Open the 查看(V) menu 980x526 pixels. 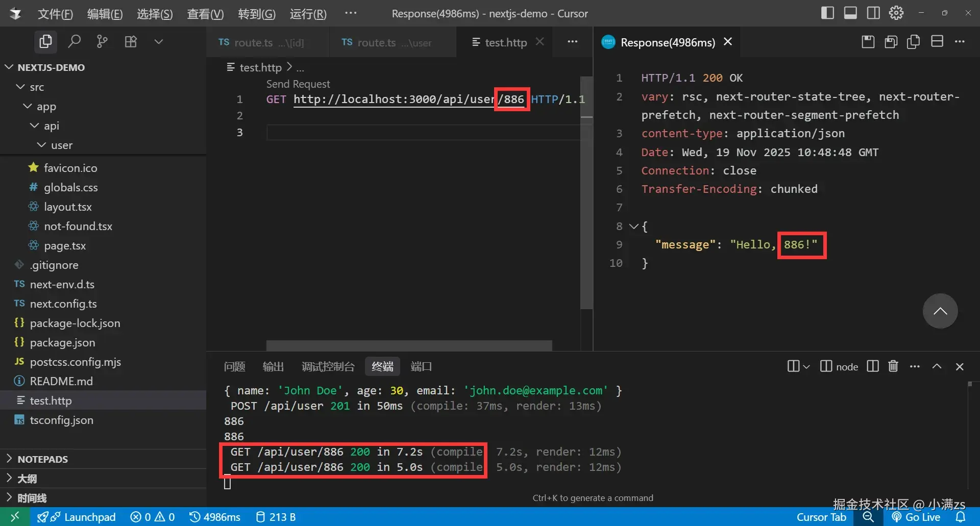[205, 14]
